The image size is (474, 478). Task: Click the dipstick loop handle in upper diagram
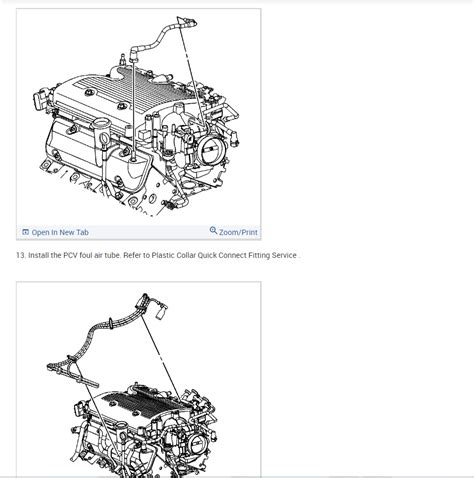point(104,139)
